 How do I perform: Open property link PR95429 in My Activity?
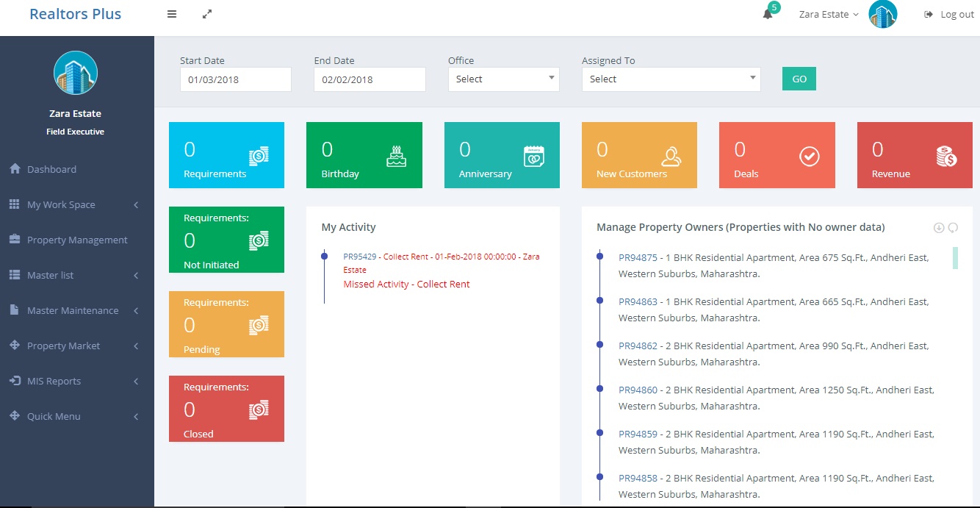coord(360,257)
